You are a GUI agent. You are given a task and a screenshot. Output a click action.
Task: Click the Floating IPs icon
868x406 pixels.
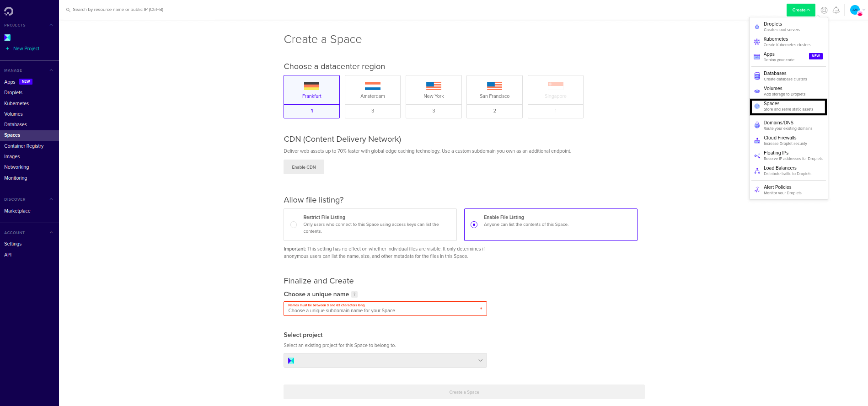click(x=757, y=155)
